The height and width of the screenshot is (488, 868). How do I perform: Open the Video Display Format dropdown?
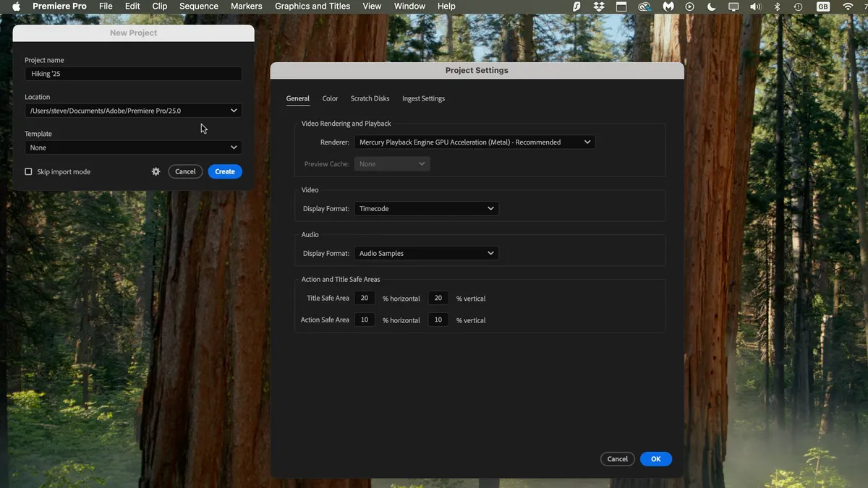[x=426, y=208]
